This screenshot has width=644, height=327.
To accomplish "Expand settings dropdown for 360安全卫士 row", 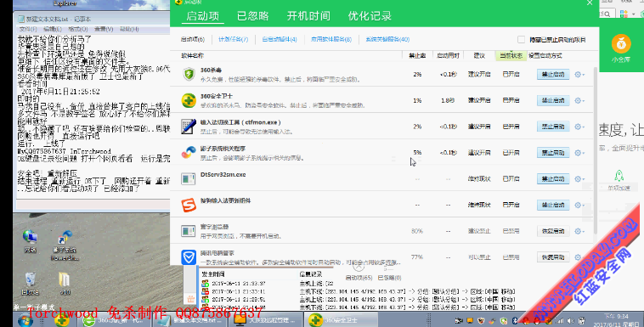I will tap(579, 100).
